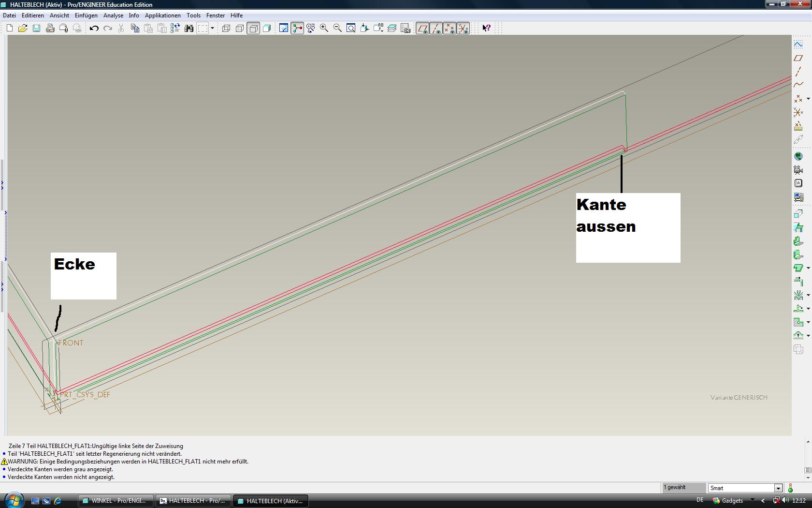Create a datum axis from the right toolbar
Viewport: 812px width, 508px height.
click(798, 72)
